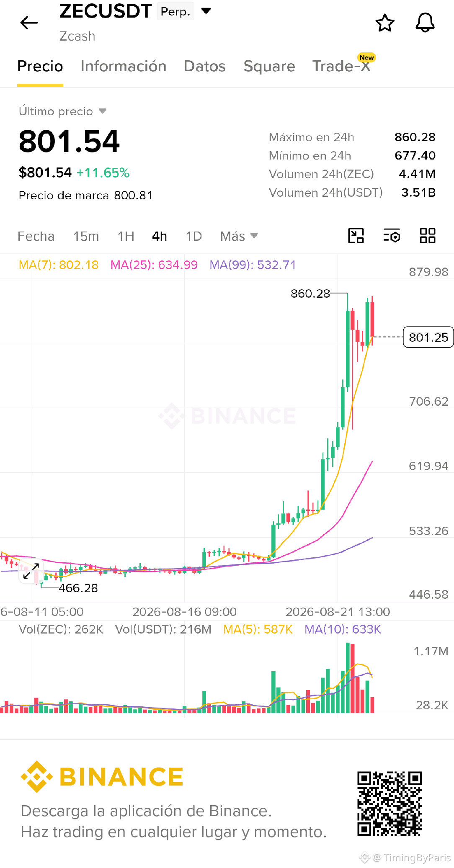
Task: Click volume MA(10): 633K label
Action: pos(343,629)
